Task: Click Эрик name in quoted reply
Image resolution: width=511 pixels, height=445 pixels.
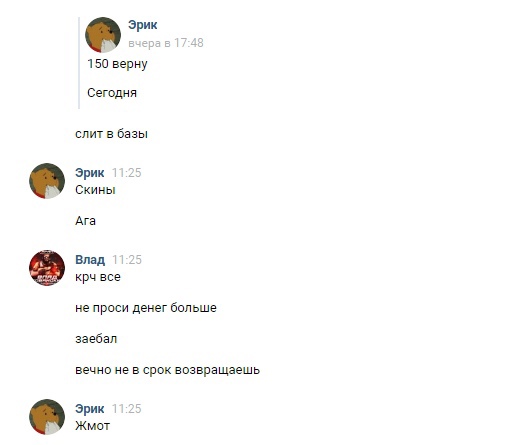Action: click(143, 25)
